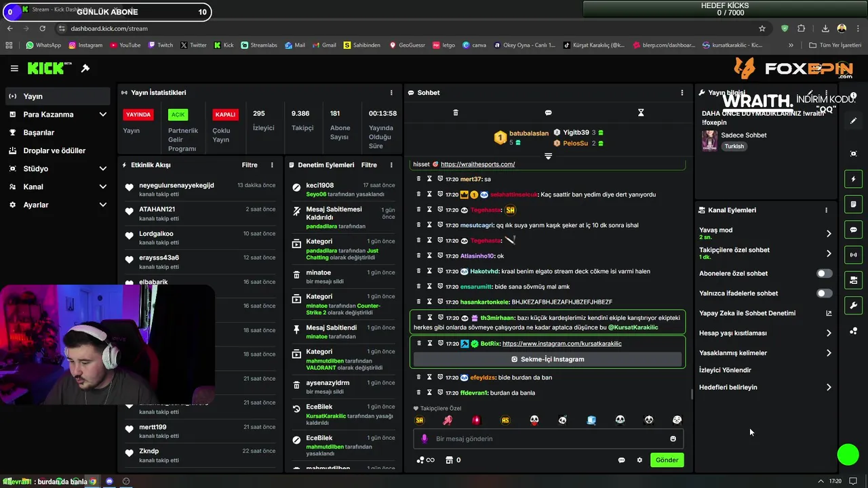The width and height of the screenshot is (868, 488).
Task: Click the document icon in right toolbar
Action: click(853, 205)
